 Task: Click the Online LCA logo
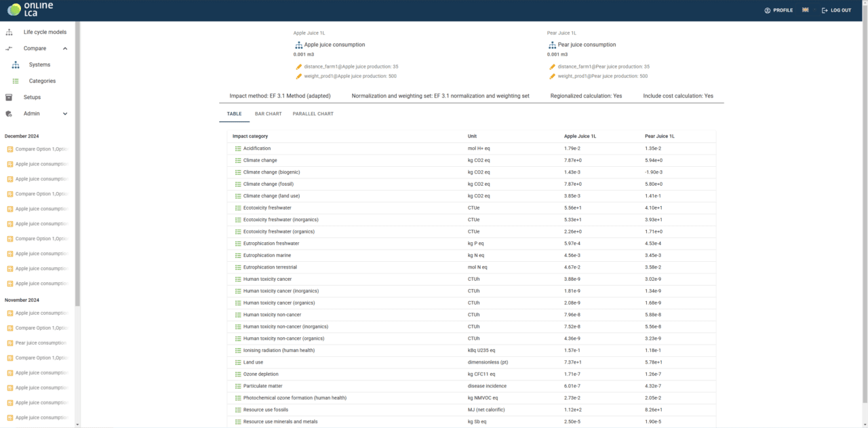(x=30, y=9)
